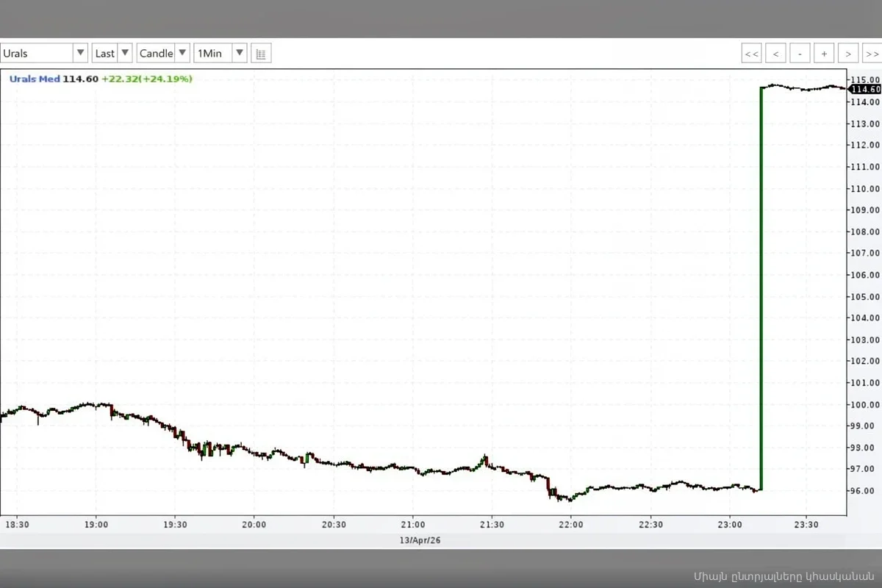The width and height of the screenshot is (882, 588).
Task: Click the quote data table icon
Action: (261, 52)
